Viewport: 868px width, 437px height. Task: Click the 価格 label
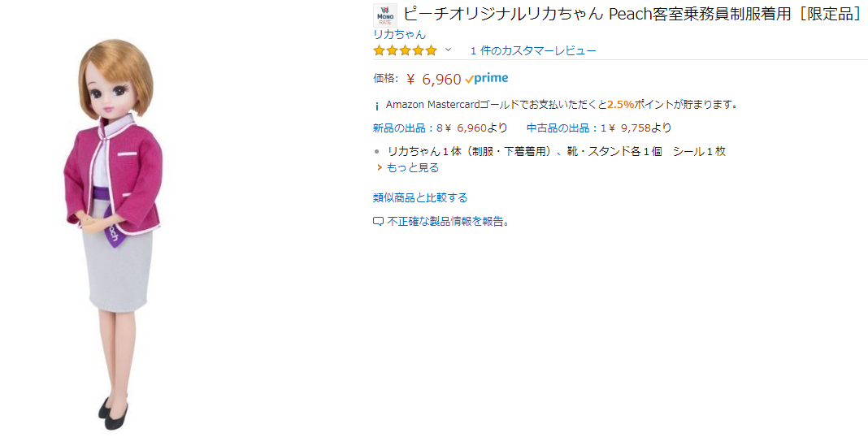[x=385, y=79]
